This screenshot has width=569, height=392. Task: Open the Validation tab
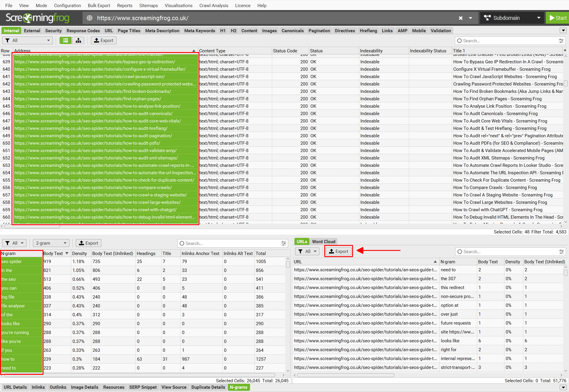(x=441, y=30)
